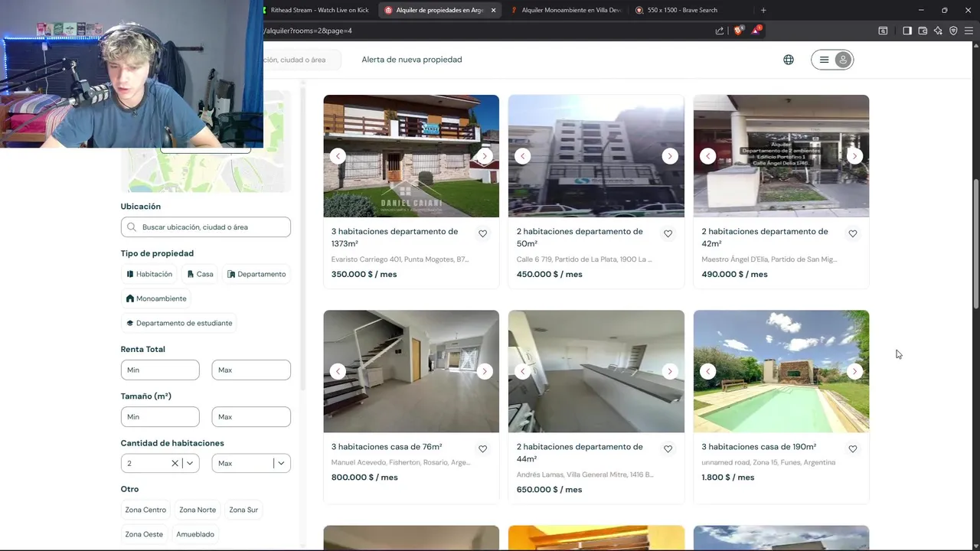
Task: Show next photo of Funes pool house
Action: click(855, 371)
